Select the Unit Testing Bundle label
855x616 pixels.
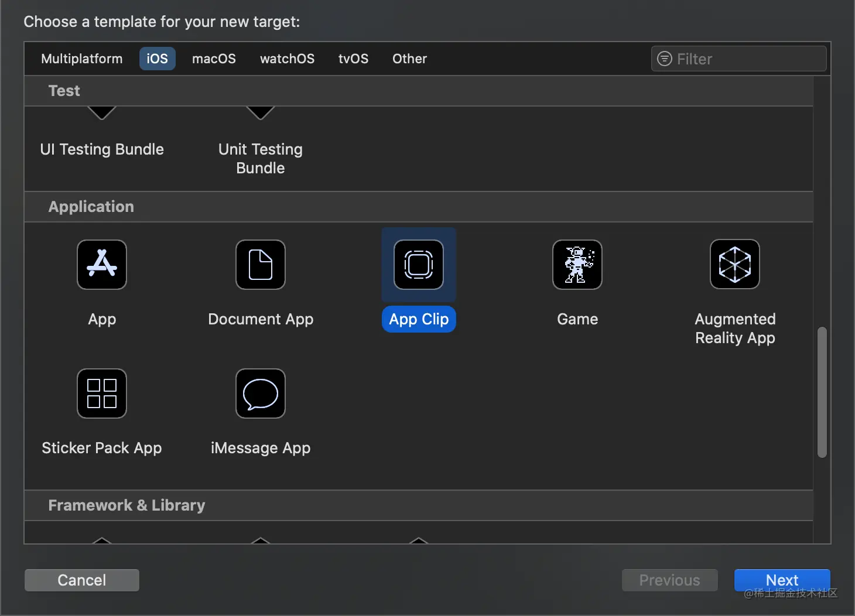pyautogui.click(x=261, y=159)
